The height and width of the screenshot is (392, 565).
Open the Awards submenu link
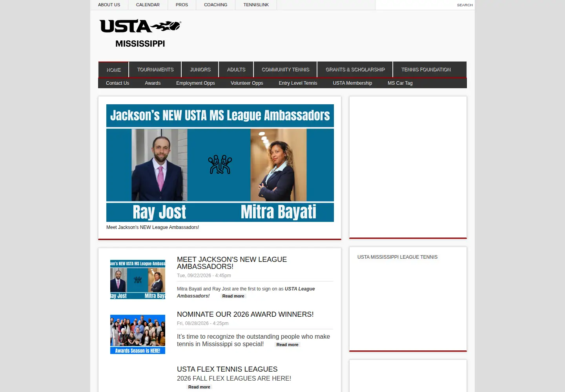tap(153, 83)
